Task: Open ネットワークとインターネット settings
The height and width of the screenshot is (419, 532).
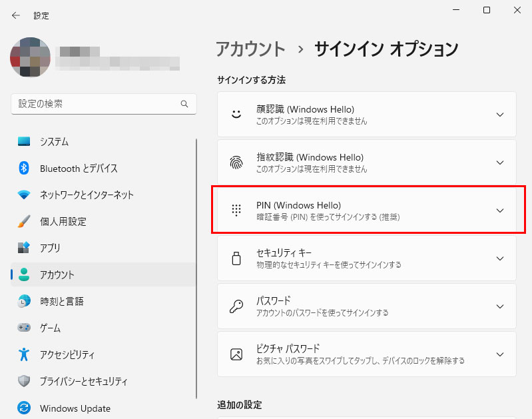Action: pos(103,195)
